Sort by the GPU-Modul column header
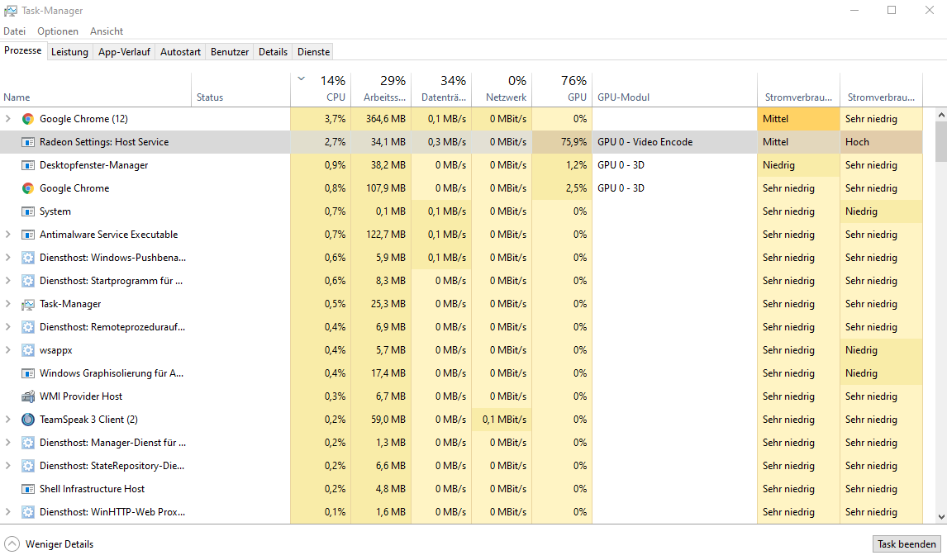 point(674,89)
